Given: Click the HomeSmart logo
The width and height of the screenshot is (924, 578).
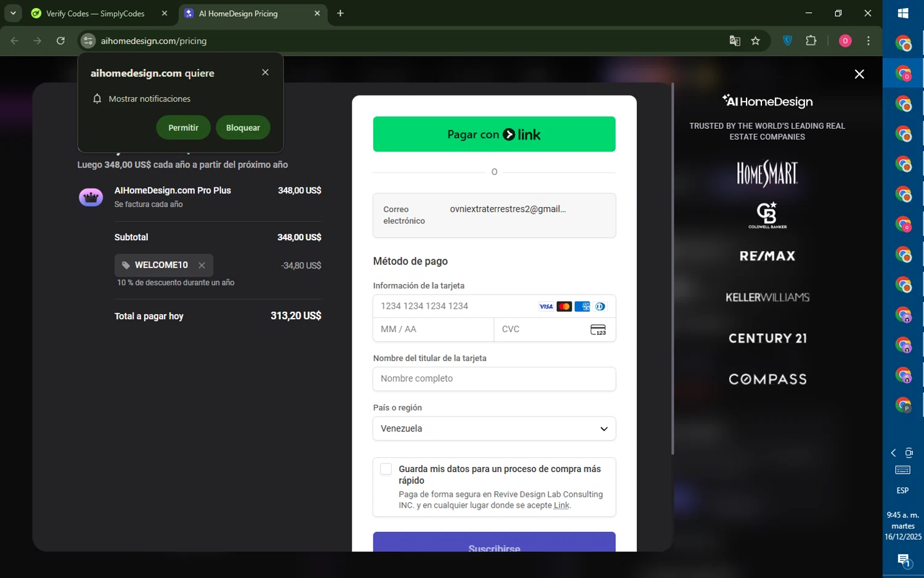Looking at the screenshot, I should [768, 173].
